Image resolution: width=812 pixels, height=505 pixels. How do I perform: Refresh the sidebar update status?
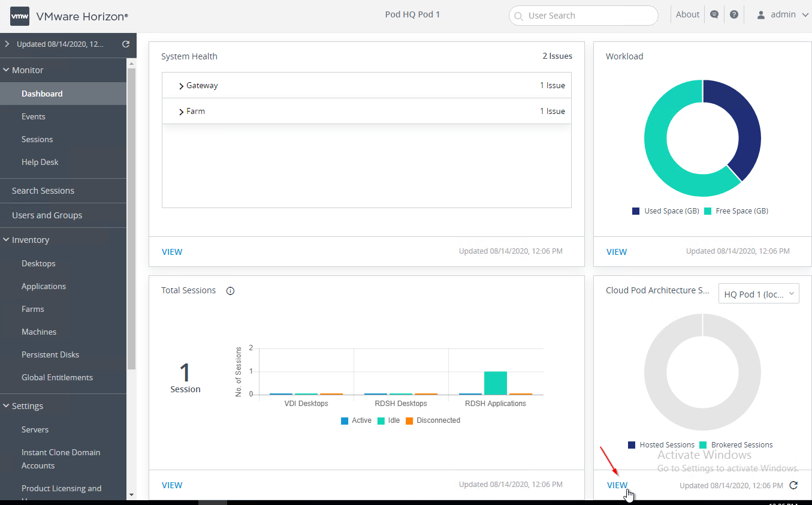(126, 44)
